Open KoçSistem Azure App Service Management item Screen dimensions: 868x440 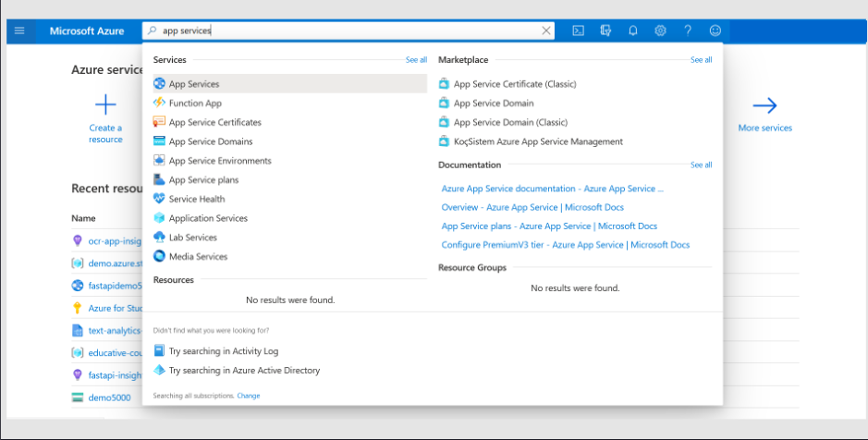coord(538,141)
